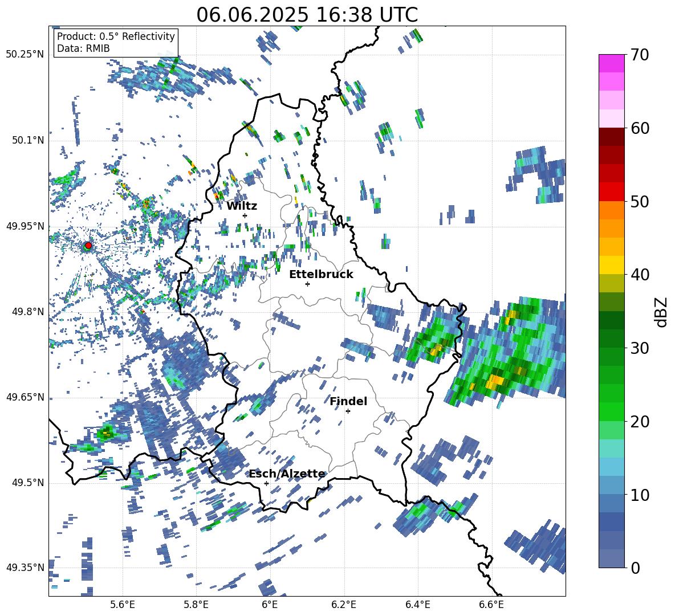Click the 49.95°N latitude label
Screen dimensions: 675x616
pos(25,226)
